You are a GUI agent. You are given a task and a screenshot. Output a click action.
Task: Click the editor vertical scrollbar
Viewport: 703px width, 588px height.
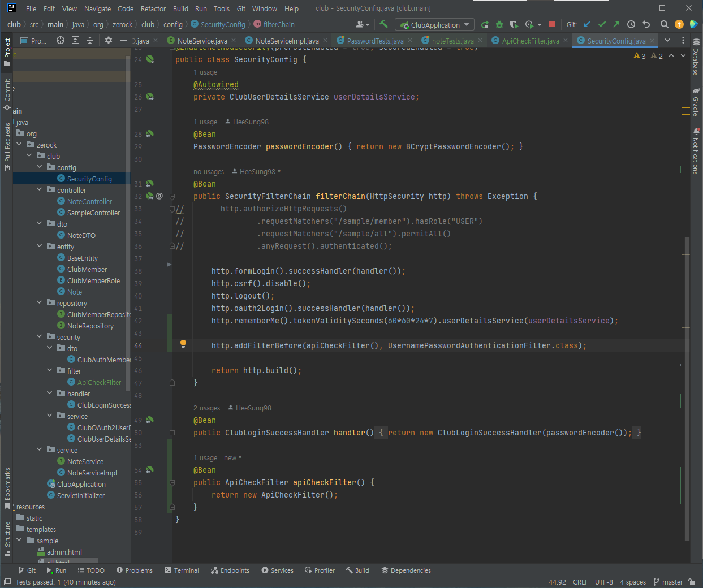(687, 390)
